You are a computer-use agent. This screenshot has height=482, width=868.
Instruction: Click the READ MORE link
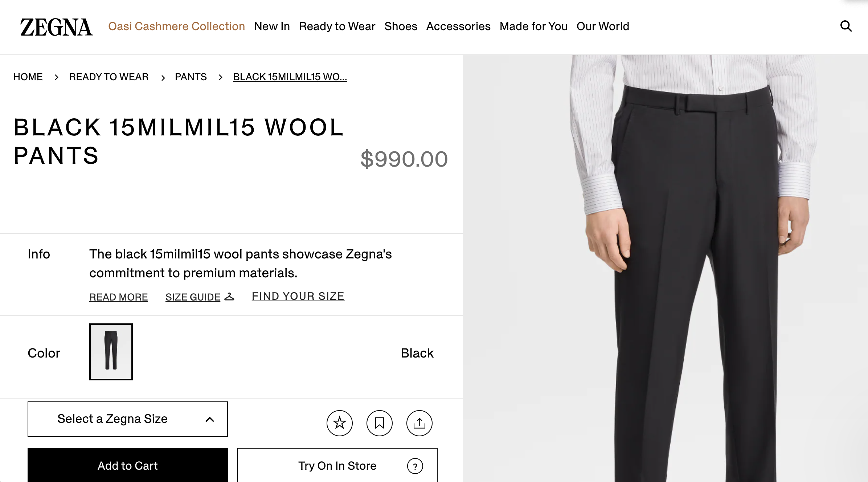119,297
